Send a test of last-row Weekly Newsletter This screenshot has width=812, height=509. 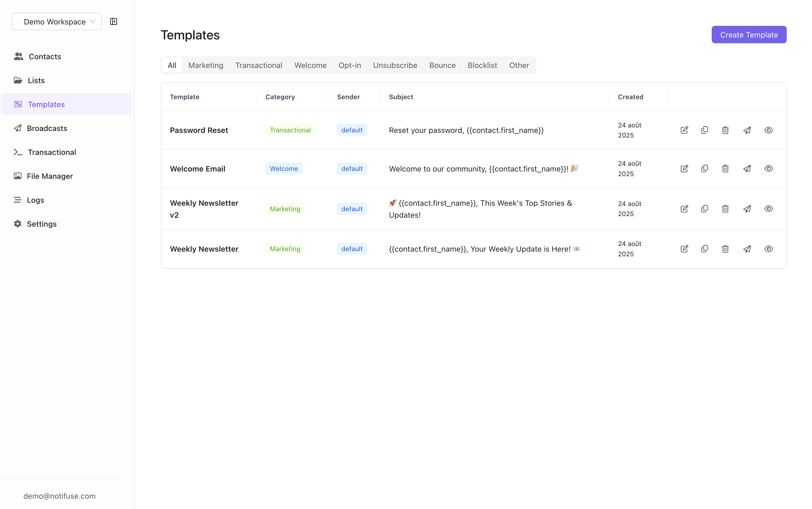pos(747,249)
